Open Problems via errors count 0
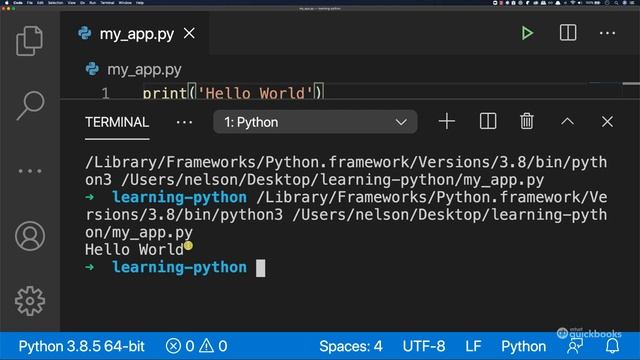 tap(180, 346)
